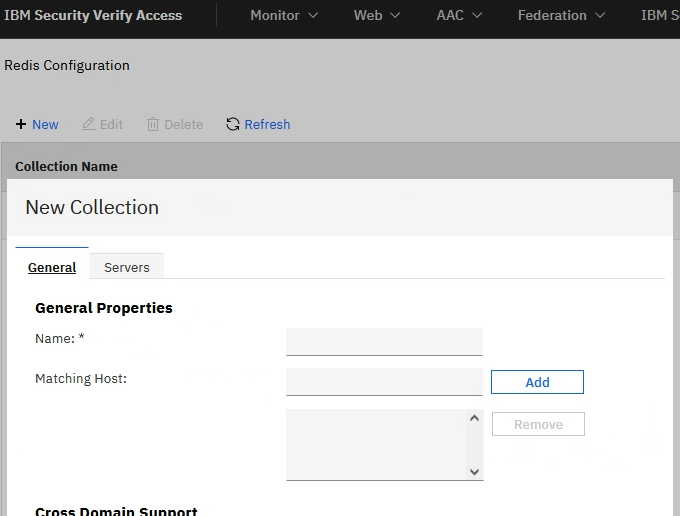Open the Federation dropdown menu
680x516 pixels.
point(561,16)
